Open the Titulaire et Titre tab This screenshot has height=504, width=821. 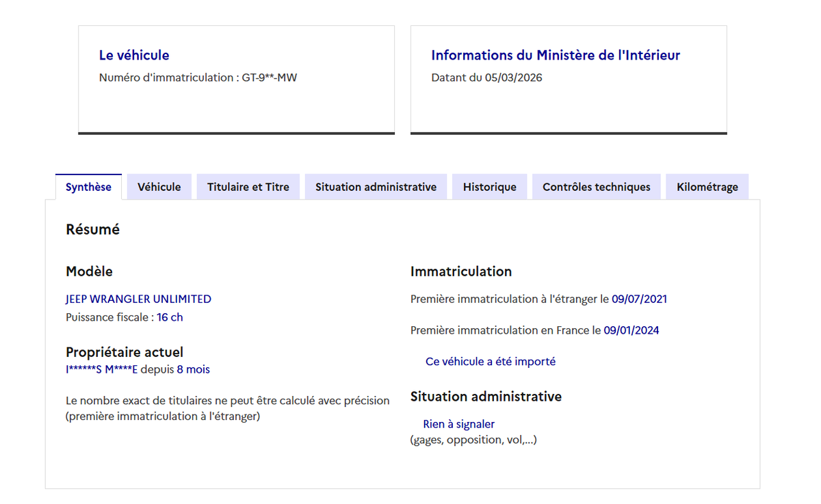coord(248,187)
